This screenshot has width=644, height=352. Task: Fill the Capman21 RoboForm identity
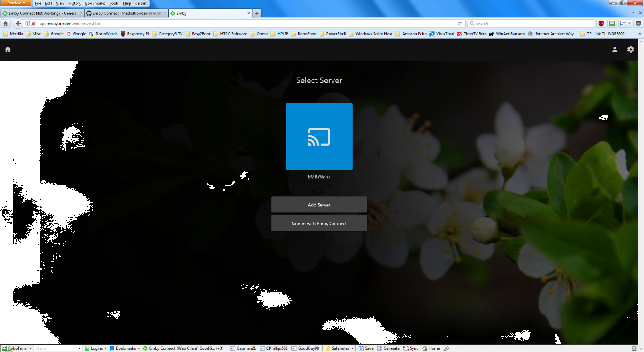pos(243,348)
